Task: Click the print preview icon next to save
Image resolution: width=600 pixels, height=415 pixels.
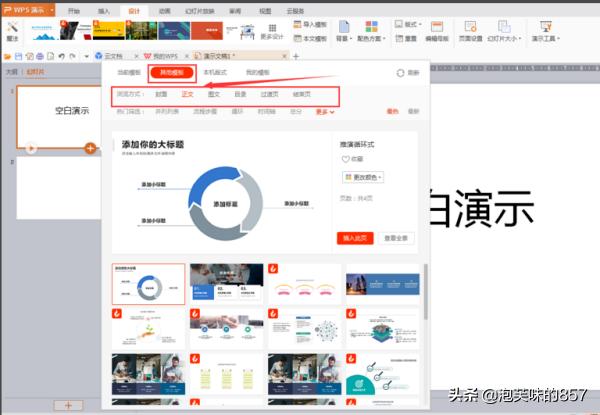Action: point(29,56)
